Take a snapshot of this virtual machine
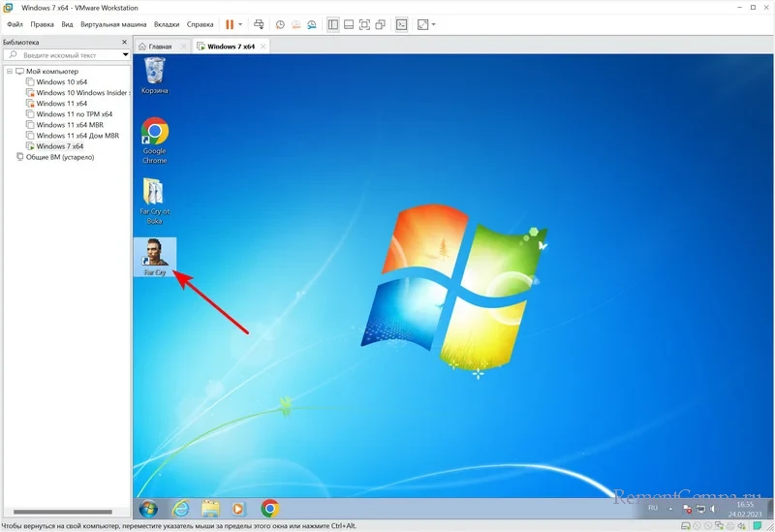775x532 pixels. click(280, 24)
